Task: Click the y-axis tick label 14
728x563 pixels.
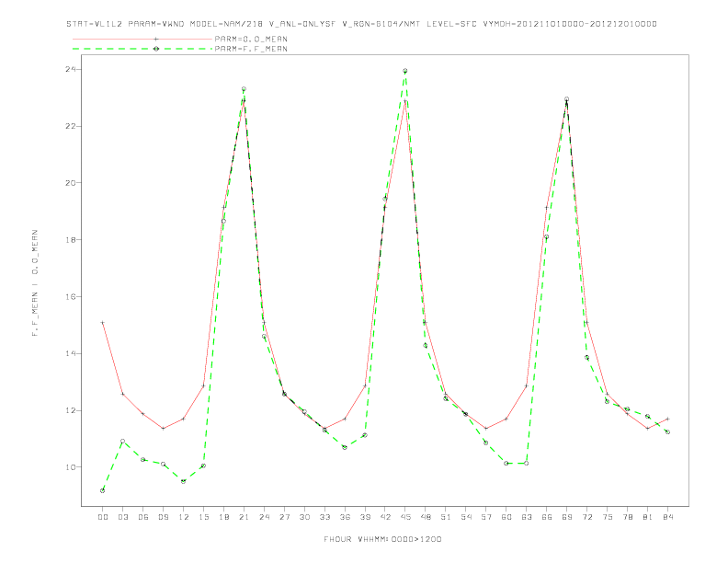Action: coord(71,353)
